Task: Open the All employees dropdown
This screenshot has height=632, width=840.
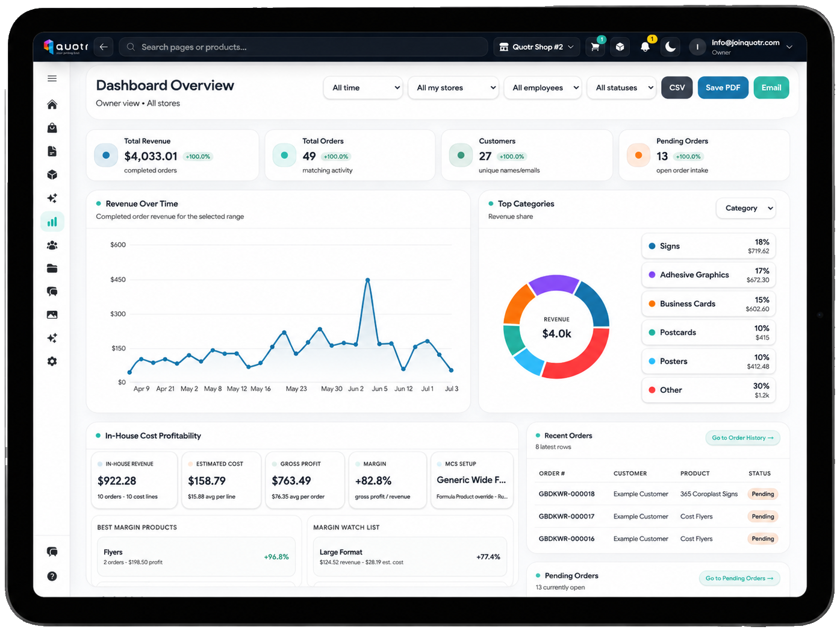Action: [x=543, y=88]
